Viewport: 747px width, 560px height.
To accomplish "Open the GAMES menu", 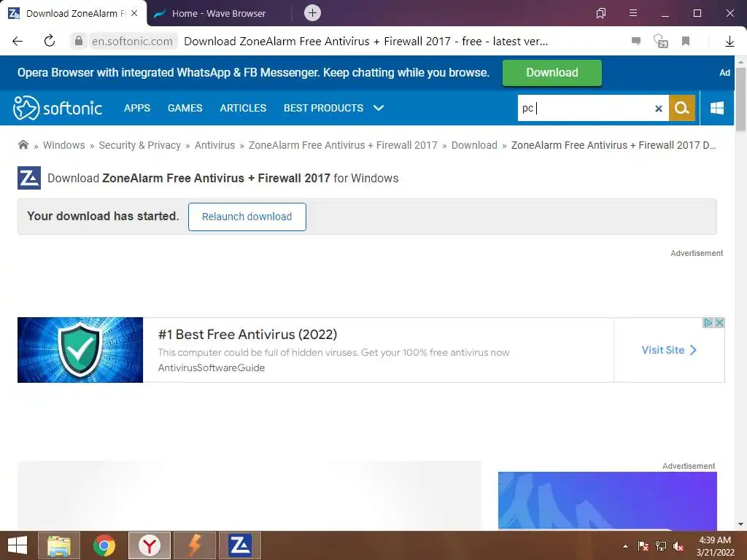I will [185, 108].
